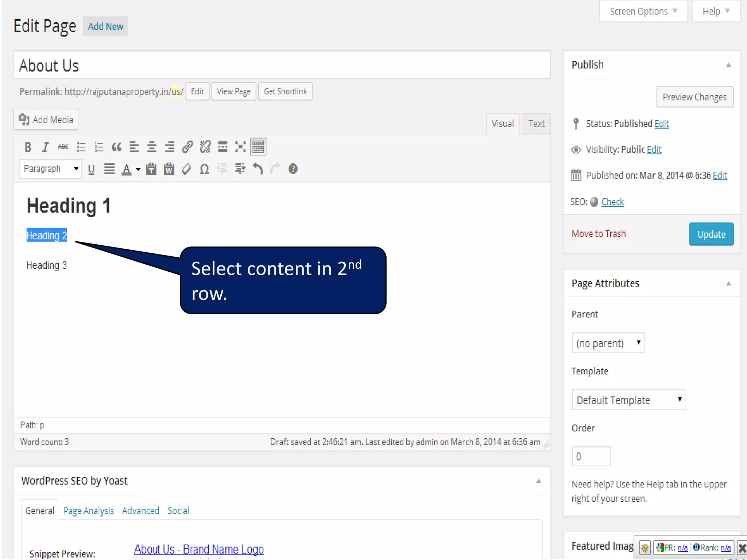Undo the last edit

(x=258, y=169)
